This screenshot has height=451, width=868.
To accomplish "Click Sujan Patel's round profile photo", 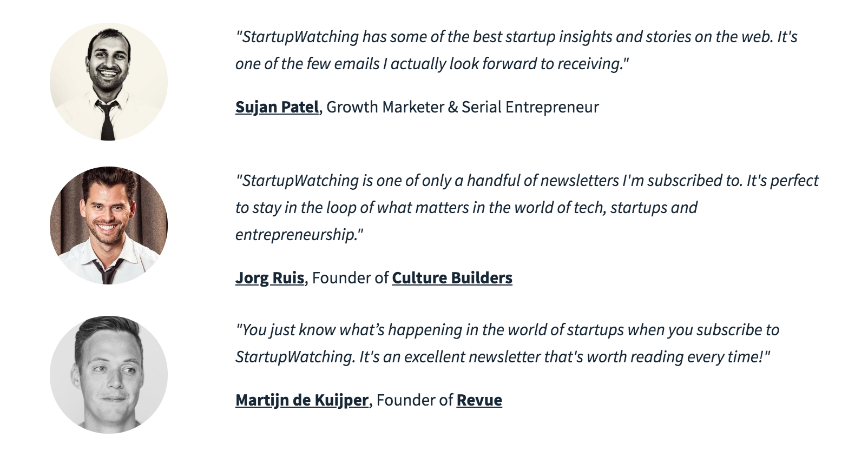I will pos(109,82).
